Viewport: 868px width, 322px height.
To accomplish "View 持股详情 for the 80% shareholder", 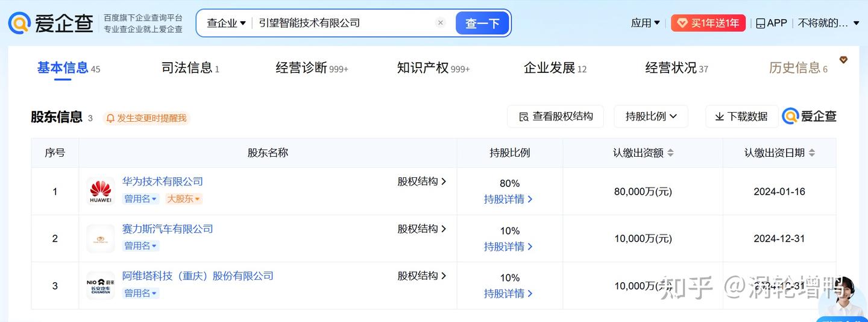I will 508,199.
